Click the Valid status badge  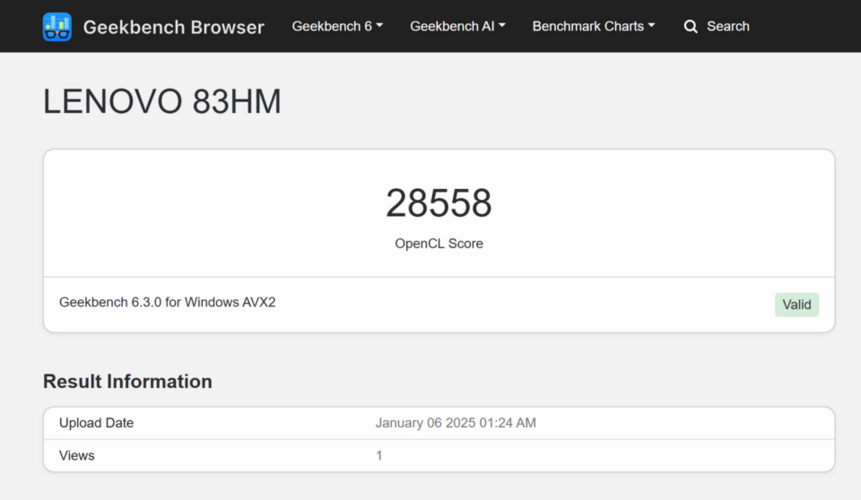point(797,305)
